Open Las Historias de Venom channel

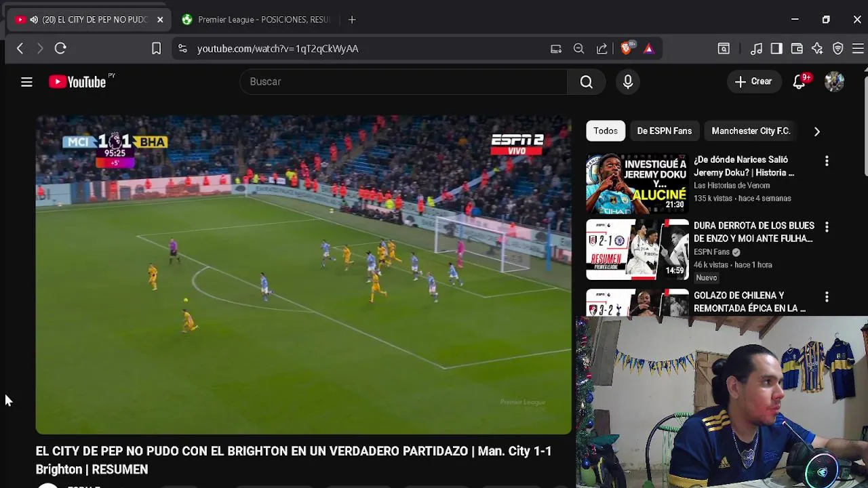coord(732,186)
